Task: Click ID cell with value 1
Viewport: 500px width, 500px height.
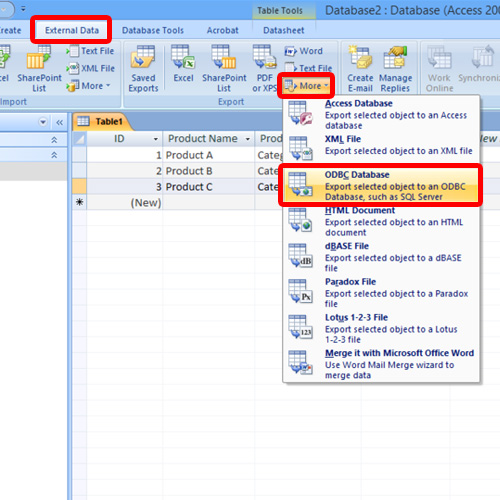Action: tap(125, 155)
